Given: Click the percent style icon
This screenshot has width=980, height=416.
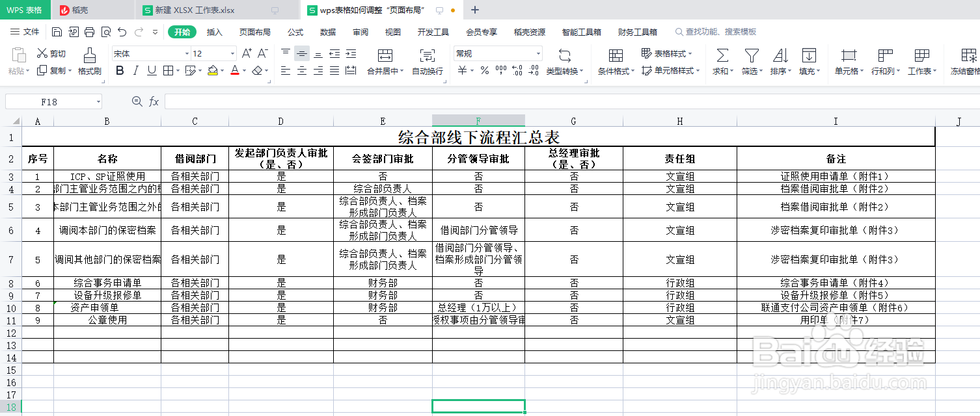Looking at the screenshot, I should click(484, 70).
